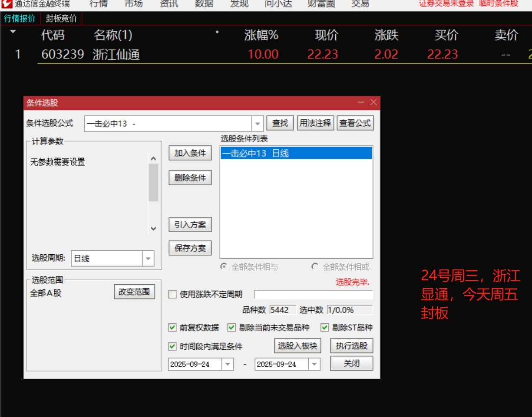Click the parameter panel scroll up arrow
The image size is (532, 417).
click(153, 159)
